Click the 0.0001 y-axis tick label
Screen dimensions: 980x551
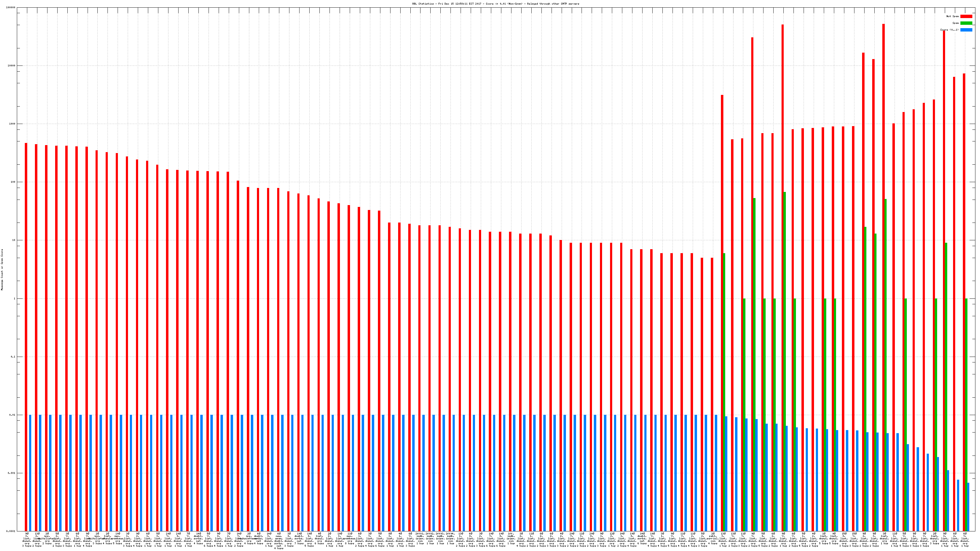click(x=11, y=531)
